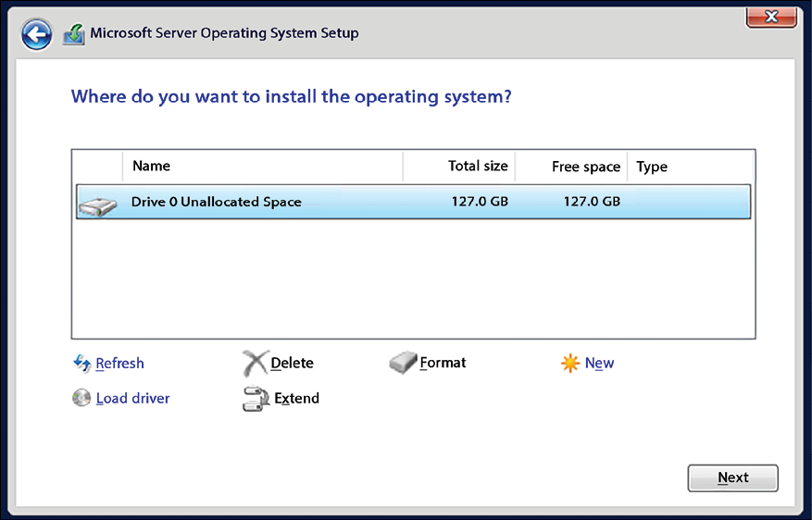
Task: Proceed with the Next button
Action: [x=732, y=477]
